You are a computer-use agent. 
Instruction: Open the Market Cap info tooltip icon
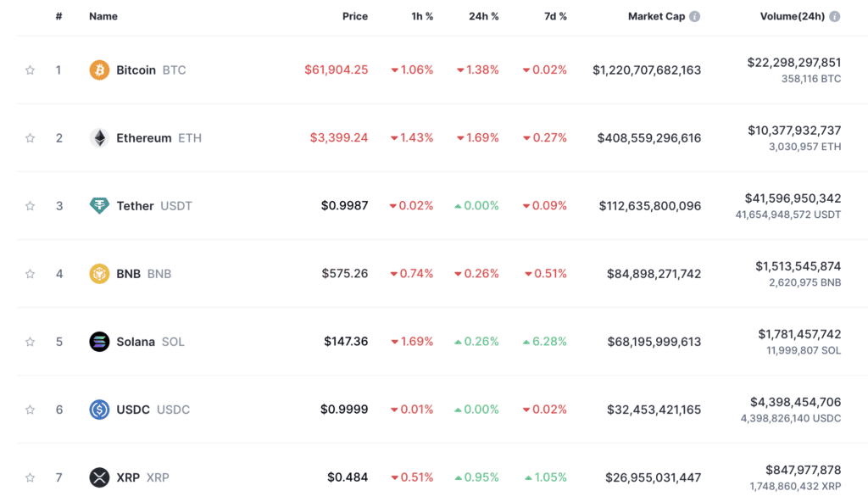click(695, 15)
